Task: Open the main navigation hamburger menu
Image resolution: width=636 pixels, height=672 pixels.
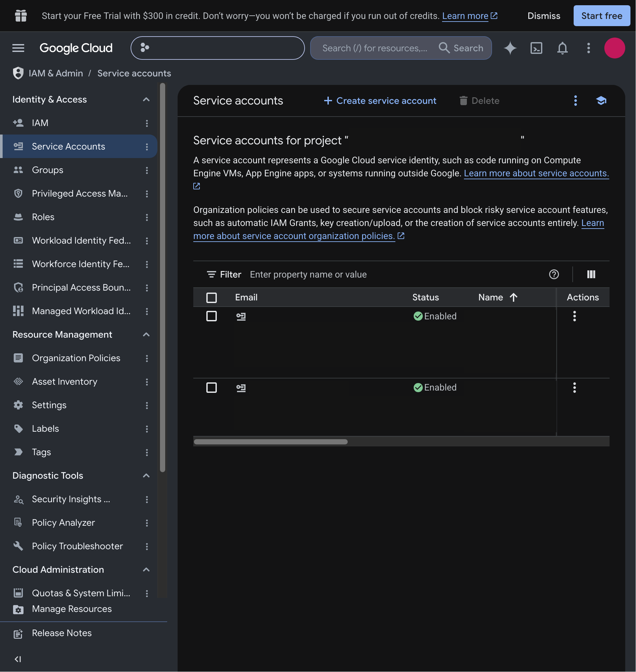Action: 18,48
